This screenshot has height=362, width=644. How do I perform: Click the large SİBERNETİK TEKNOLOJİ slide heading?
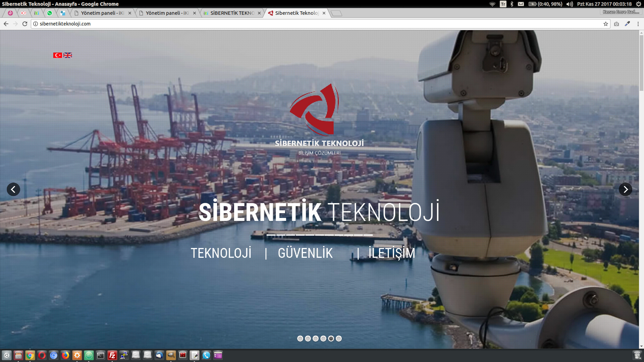click(x=319, y=211)
